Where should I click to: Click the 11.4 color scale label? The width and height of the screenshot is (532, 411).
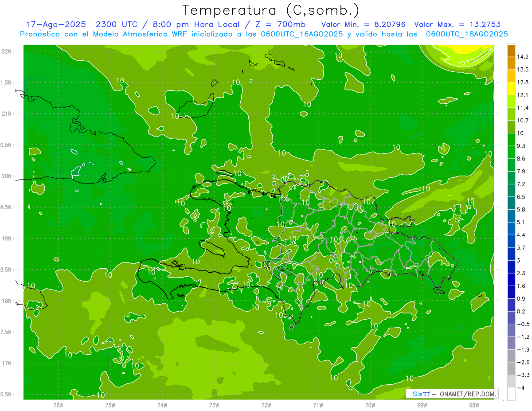pyautogui.click(x=524, y=108)
